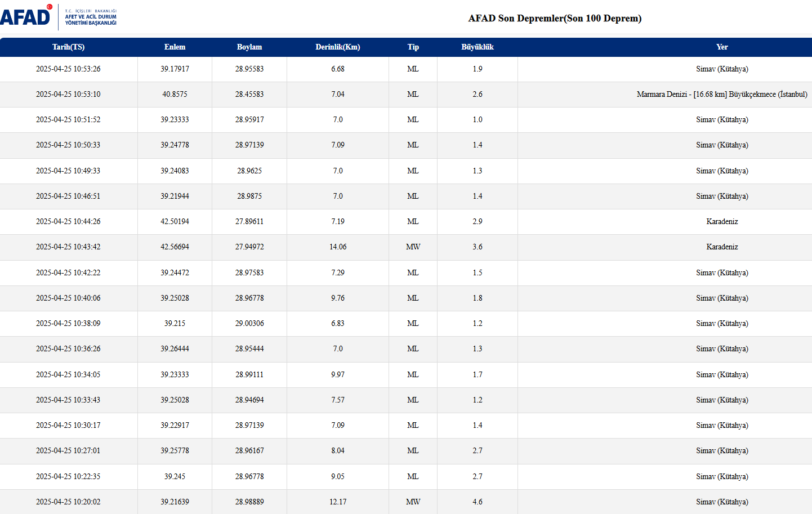Click the Tarih(TS) column header
812x514 pixels.
[68, 47]
